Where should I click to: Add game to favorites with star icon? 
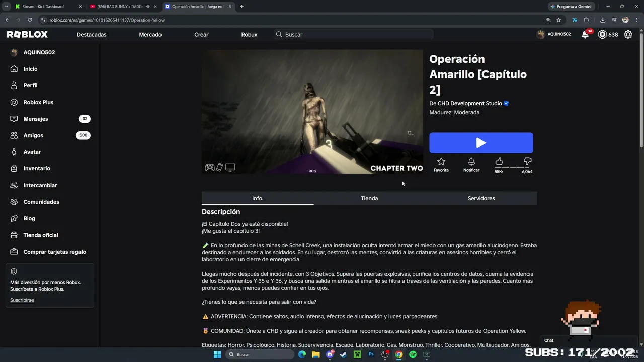(441, 161)
